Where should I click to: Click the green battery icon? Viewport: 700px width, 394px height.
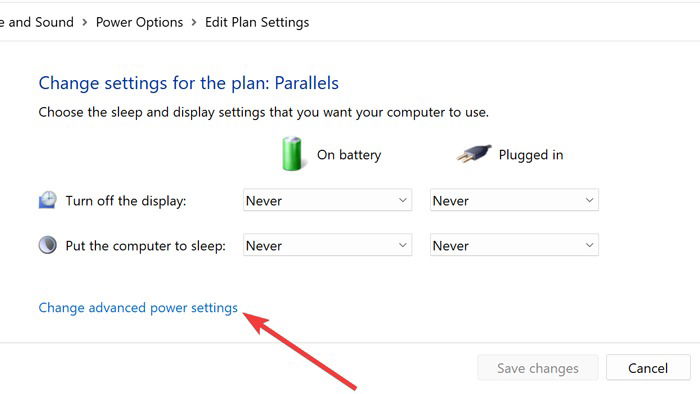click(292, 154)
